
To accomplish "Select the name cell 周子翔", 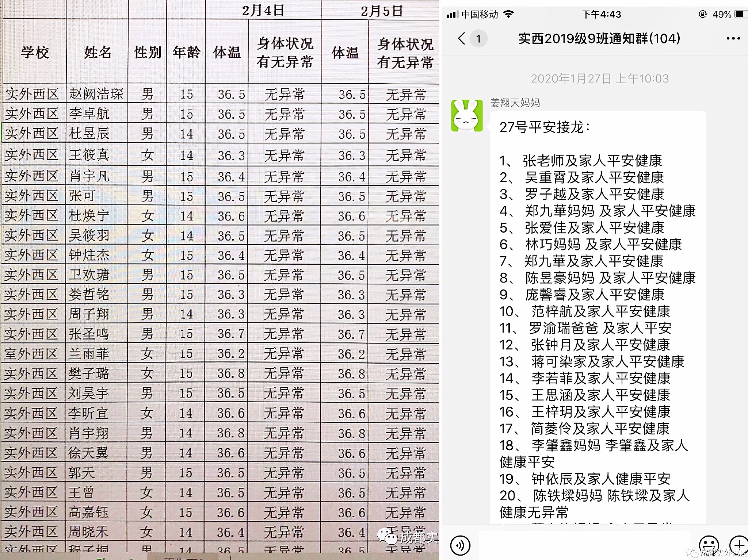I will 97,314.
